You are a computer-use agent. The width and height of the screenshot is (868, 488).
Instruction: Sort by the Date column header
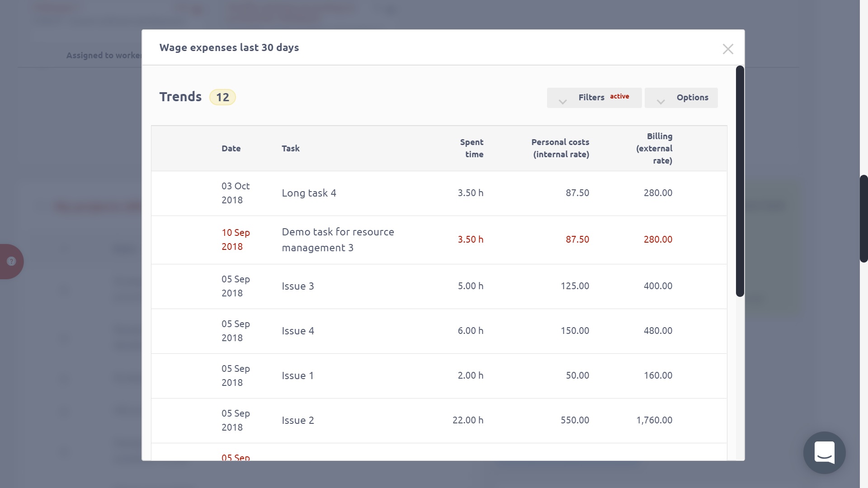click(231, 149)
